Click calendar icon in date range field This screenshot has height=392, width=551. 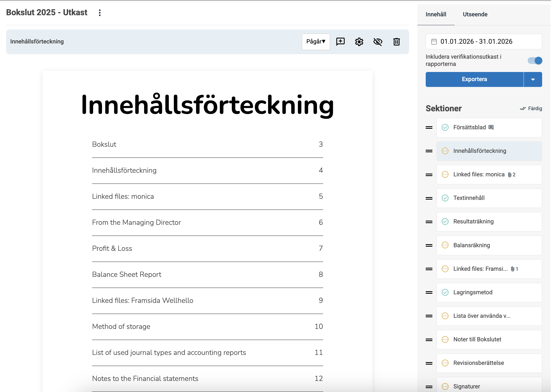(x=434, y=42)
